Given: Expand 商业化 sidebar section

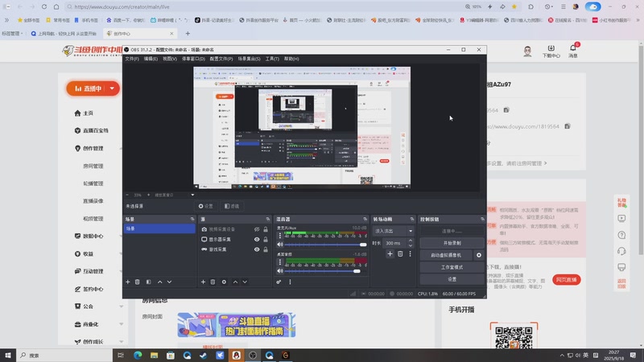Looking at the screenshot, I should 121,324.
